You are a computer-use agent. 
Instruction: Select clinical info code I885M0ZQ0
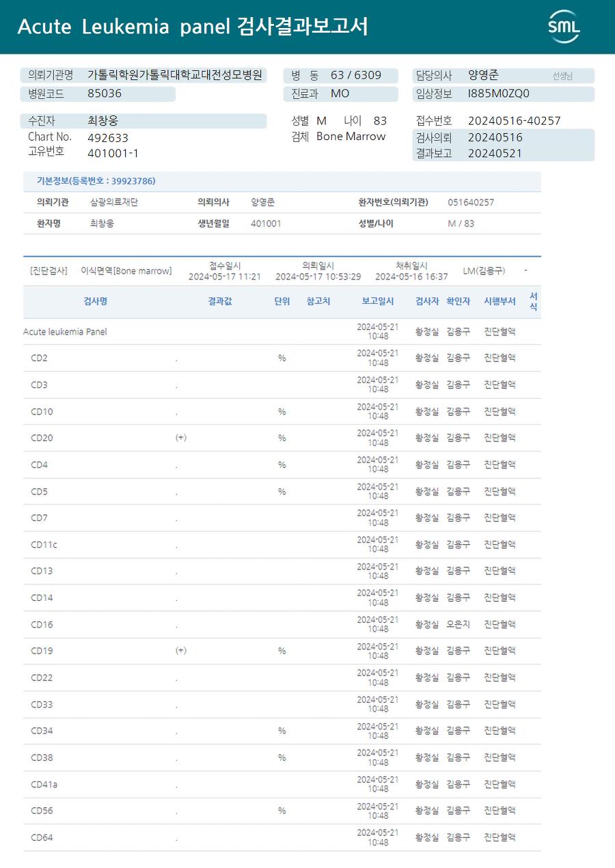[499, 94]
